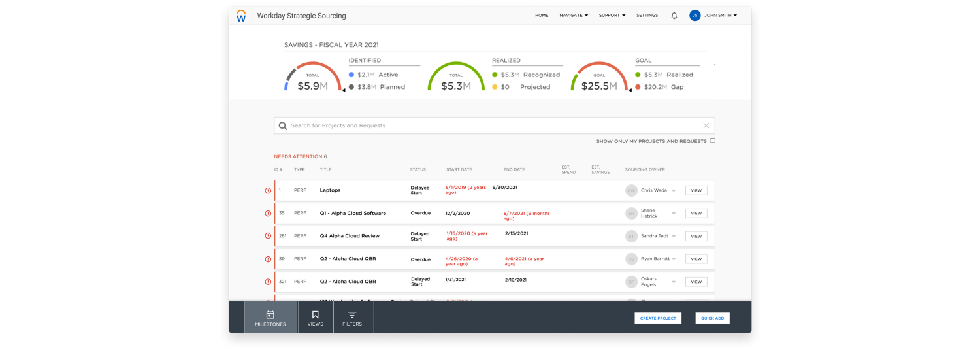Click the alert icon for project ID 321

pyautogui.click(x=268, y=282)
